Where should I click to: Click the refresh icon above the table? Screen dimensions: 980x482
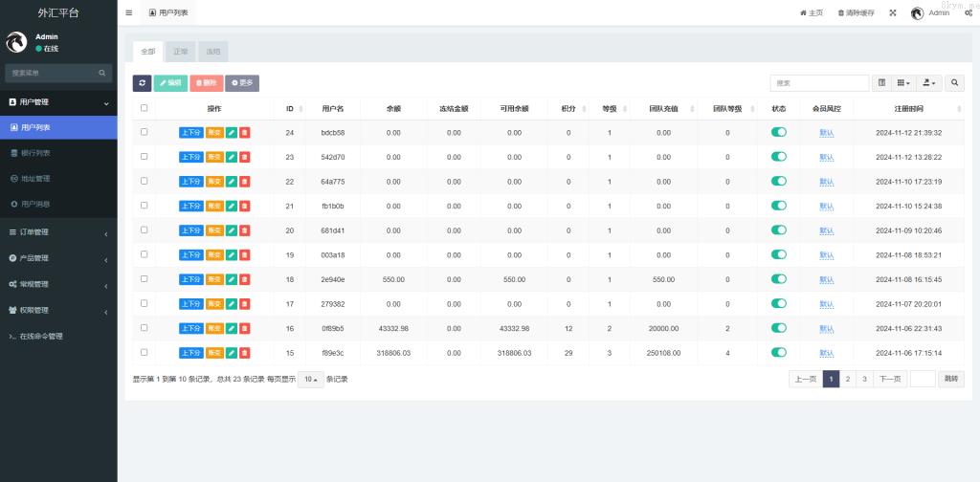(142, 83)
